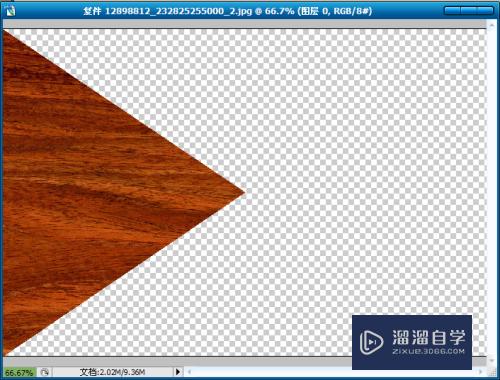Screen dimensions: 500x380
Task: Click the document size text 文档:2.02M/9.36M
Action: [112, 372]
